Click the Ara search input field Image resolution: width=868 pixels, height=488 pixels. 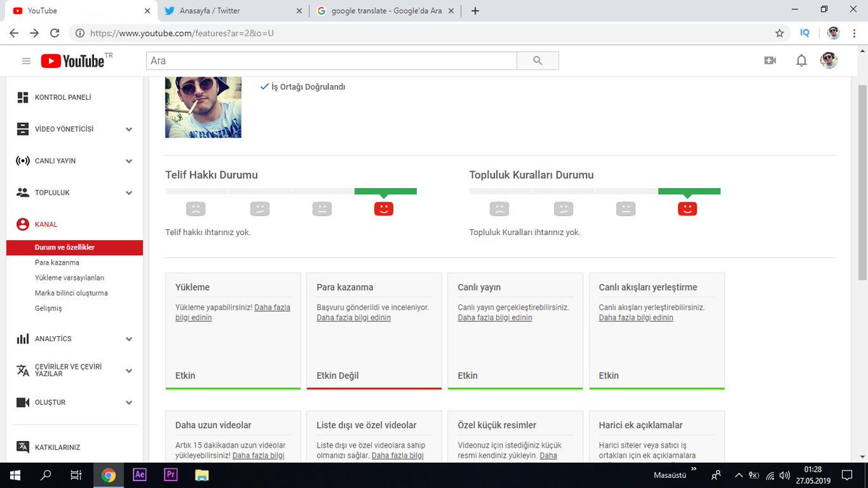(x=331, y=61)
